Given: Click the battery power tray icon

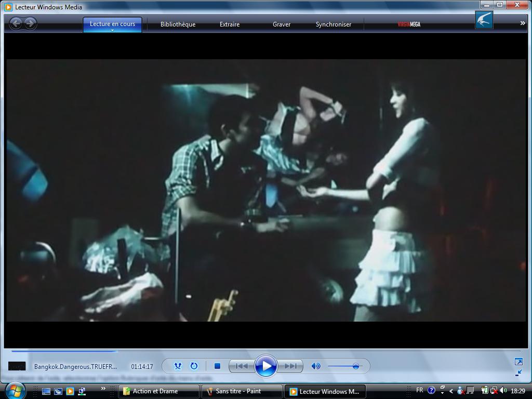Looking at the screenshot, I should (485, 391).
